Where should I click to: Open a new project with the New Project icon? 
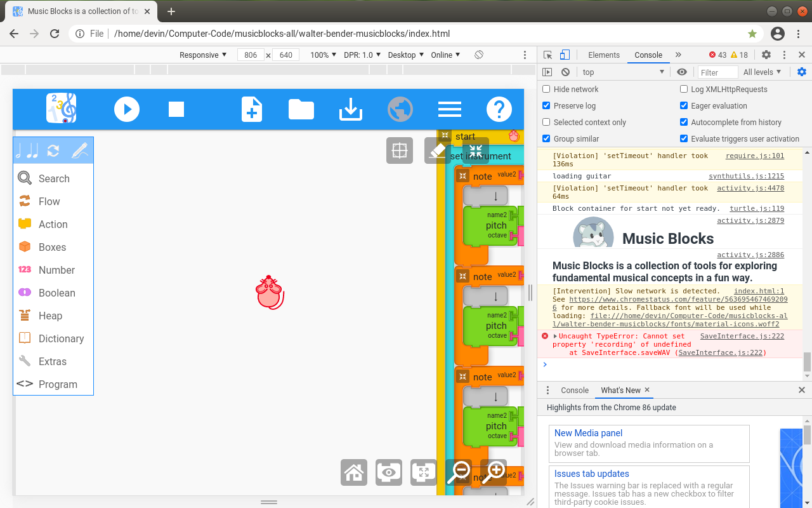click(251, 109)
